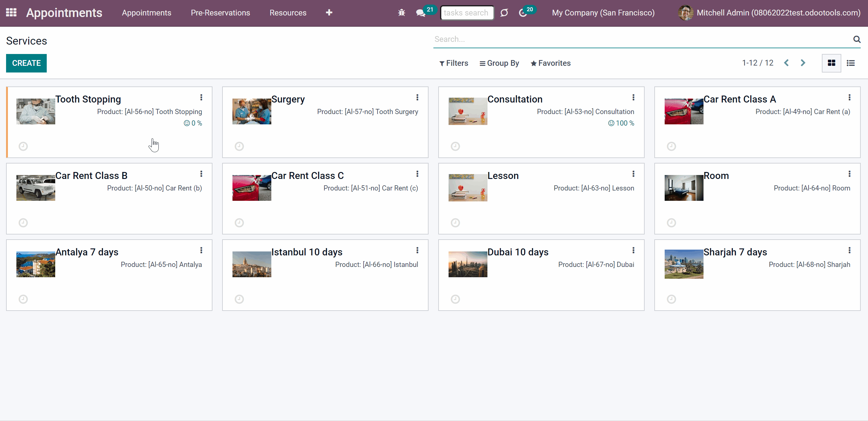Viewport: 868px width, 421px height.
Task: Open the Pre-Reservations menu
Action: (x=220, y=13)
